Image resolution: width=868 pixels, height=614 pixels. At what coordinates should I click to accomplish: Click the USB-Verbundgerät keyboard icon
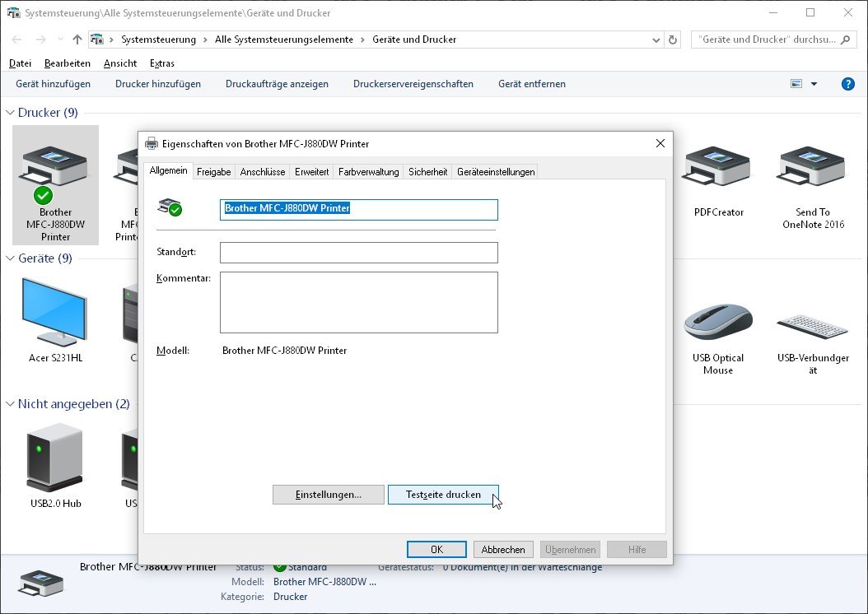click(x=812, y=325)
